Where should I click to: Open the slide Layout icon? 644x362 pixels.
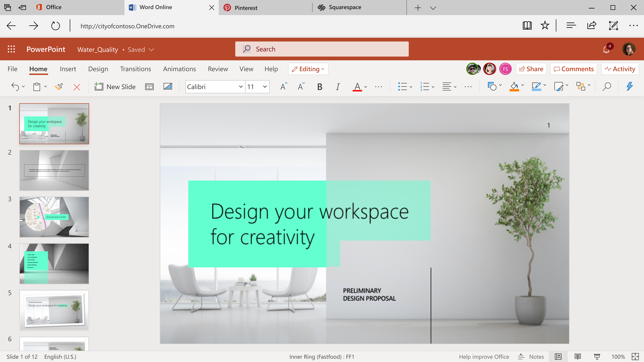pyautogui.click(x=149, y=87)
